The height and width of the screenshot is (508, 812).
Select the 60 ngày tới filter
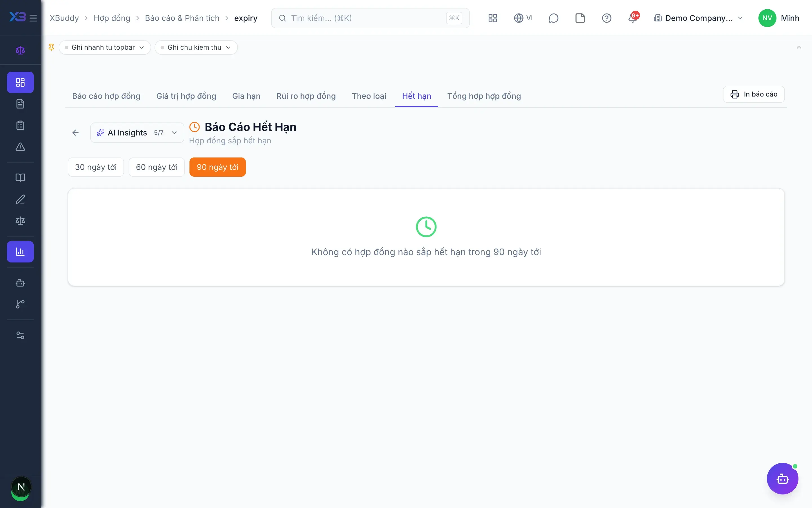coord(157,167)
